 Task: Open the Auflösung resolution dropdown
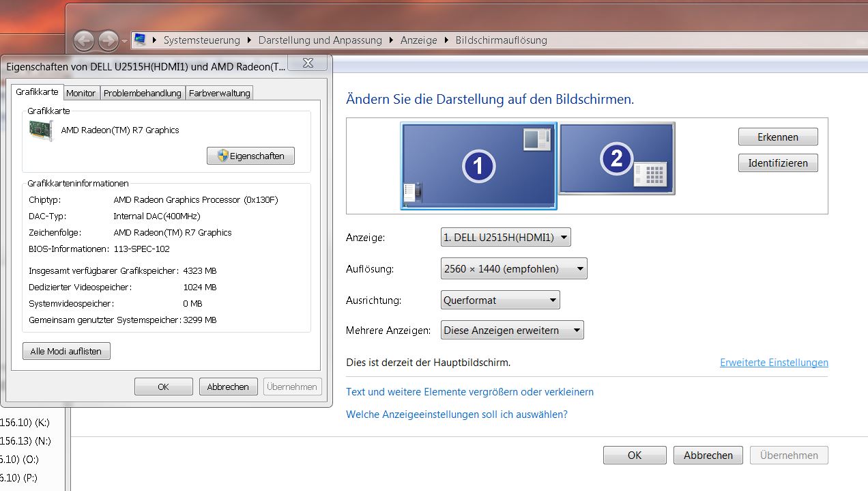pyautogui.click(x=514, y=268)
